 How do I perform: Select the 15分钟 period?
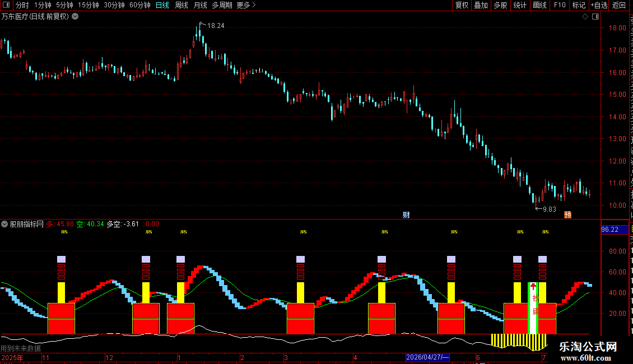tap(88, 5)
